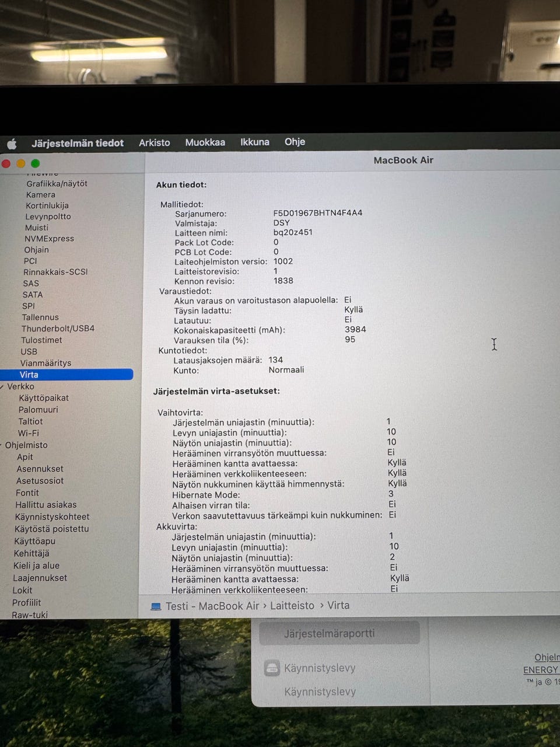560x747 pixels.
Task: Select Kamera in sidebar
Action: click(41, 195)
